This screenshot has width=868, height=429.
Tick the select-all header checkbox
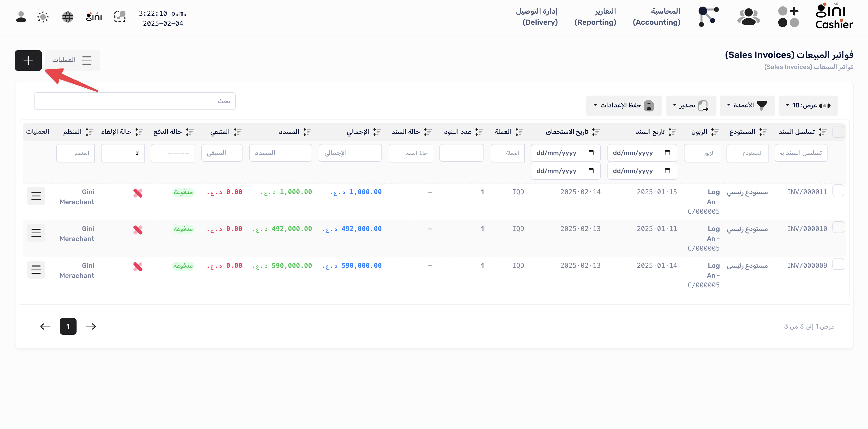[x=838, y=132]
